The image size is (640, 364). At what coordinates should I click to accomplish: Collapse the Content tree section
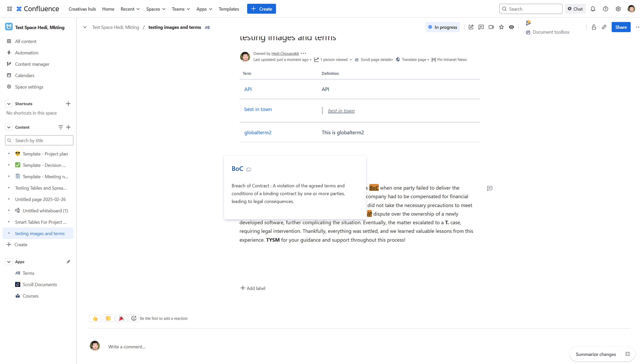coord(9,127)
